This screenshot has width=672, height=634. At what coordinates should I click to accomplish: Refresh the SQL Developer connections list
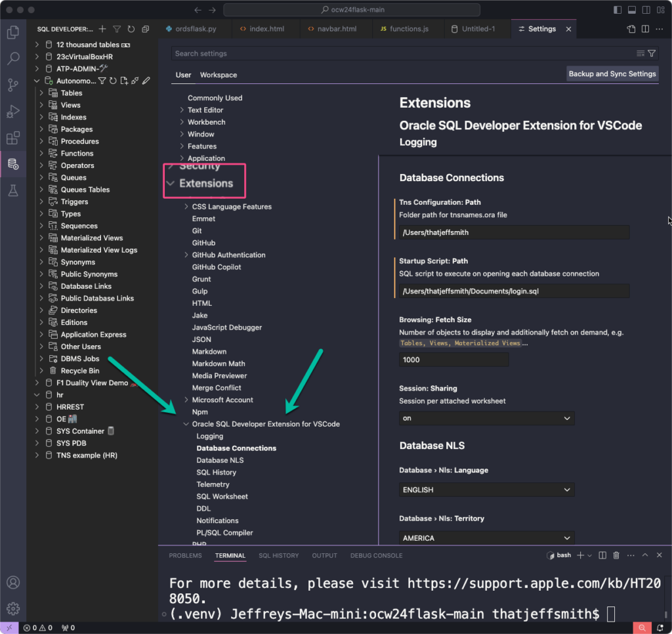click(x=131, y=29)
